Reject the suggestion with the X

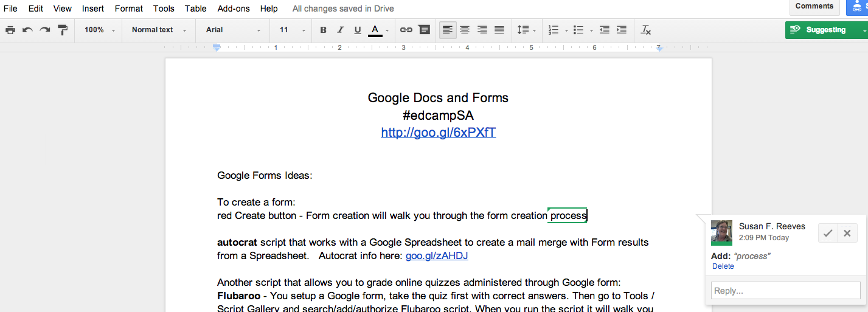(847, 233)
